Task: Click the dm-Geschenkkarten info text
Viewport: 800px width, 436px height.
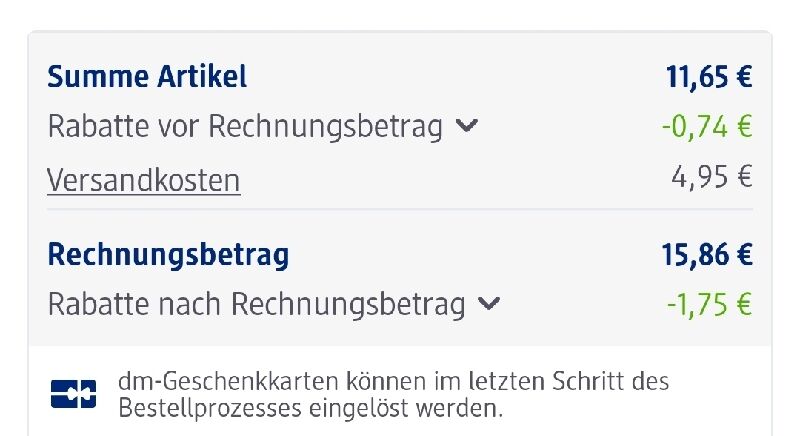Action: coord(393,395)
